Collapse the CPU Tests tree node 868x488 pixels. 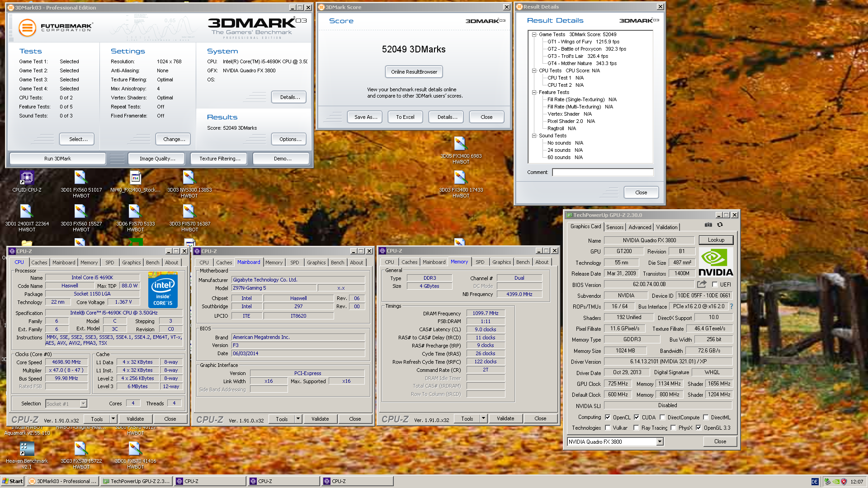point(534,70)
